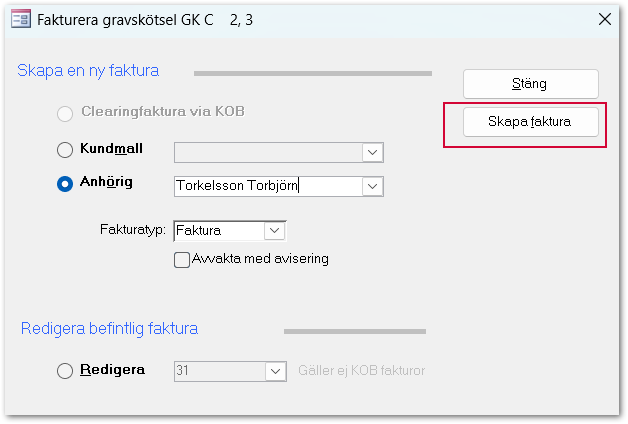Screen dimensions: 628x424
Task: Click into the Torkelsson Torbjörn text field
Action: (x=266, y=186)
